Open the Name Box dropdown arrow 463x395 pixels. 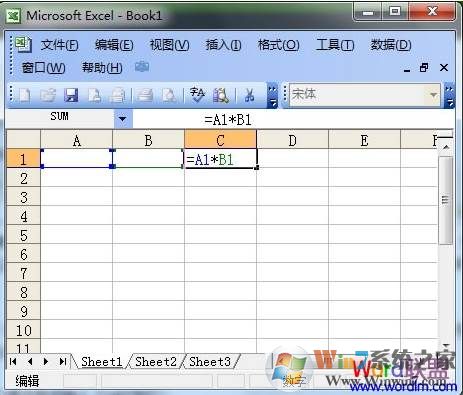(x=123, y=119)
